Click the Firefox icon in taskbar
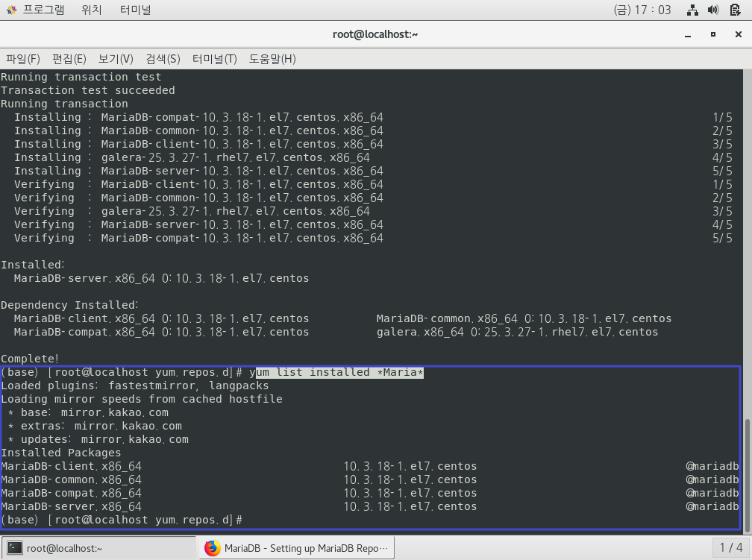The image size is (752, 560). [212, 548]
